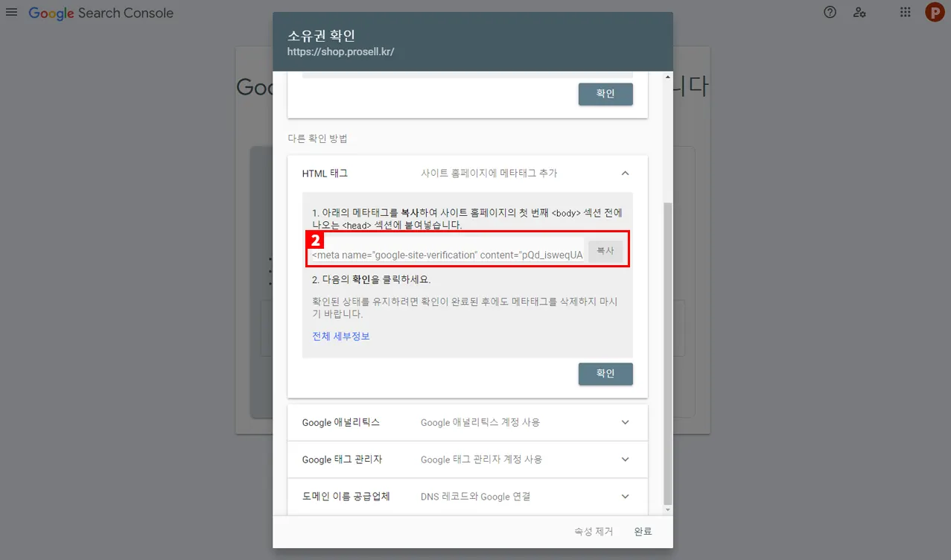Click the scrollbar up arrow
This screenshot has height=560, width=951.
(668, 77)
